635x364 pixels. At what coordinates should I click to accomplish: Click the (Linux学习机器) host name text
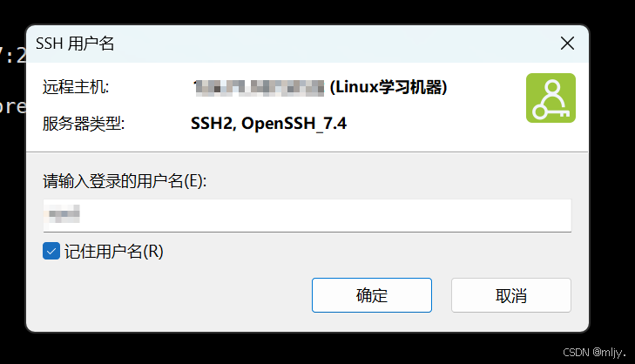[388, 87]
